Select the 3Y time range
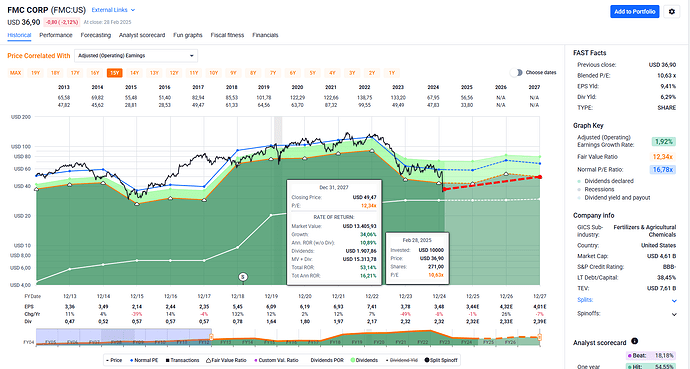Image resolution: width=690 pixels, height=369 pixels. pos(352,73)
